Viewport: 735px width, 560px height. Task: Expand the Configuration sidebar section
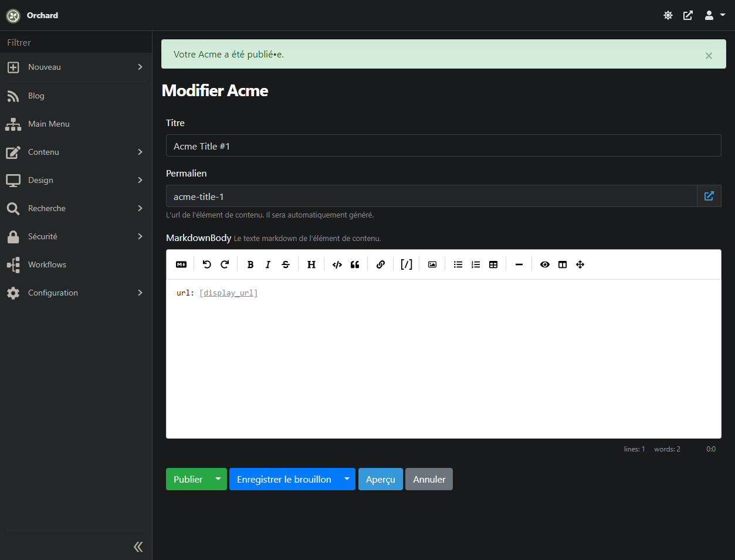(x=53, y=293)
